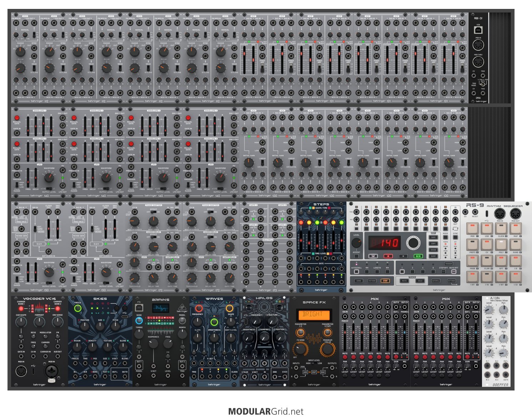Click the MIDI pad on RS-9
Viewport: 532px width, 419px height.
pyautogui.click(x=472, y=229)
